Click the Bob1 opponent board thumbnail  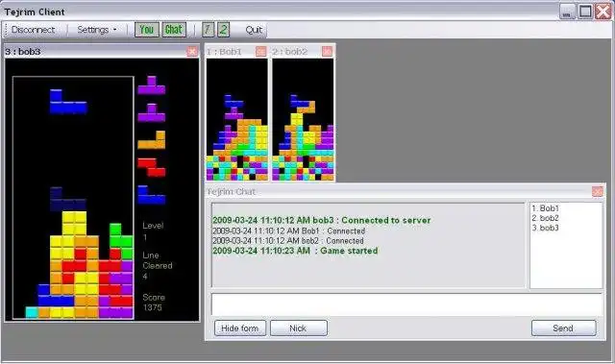pyautogui.click(x=237, y=119)
